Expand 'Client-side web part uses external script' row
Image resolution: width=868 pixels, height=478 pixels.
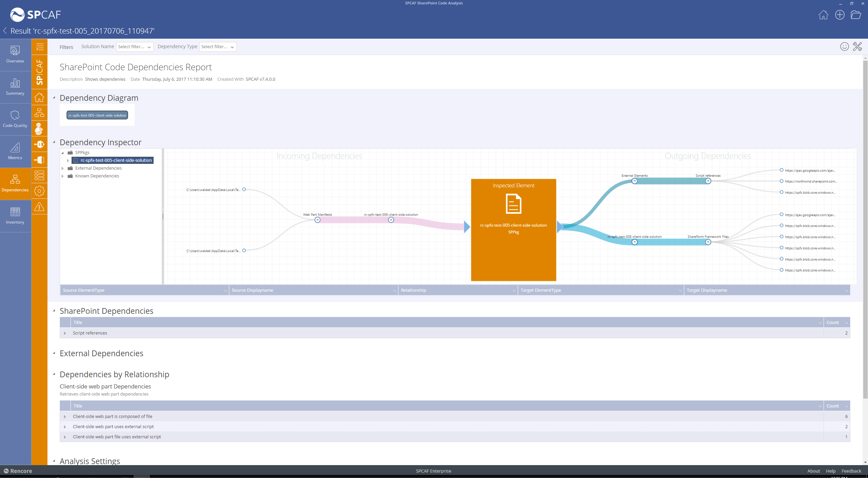65,427
